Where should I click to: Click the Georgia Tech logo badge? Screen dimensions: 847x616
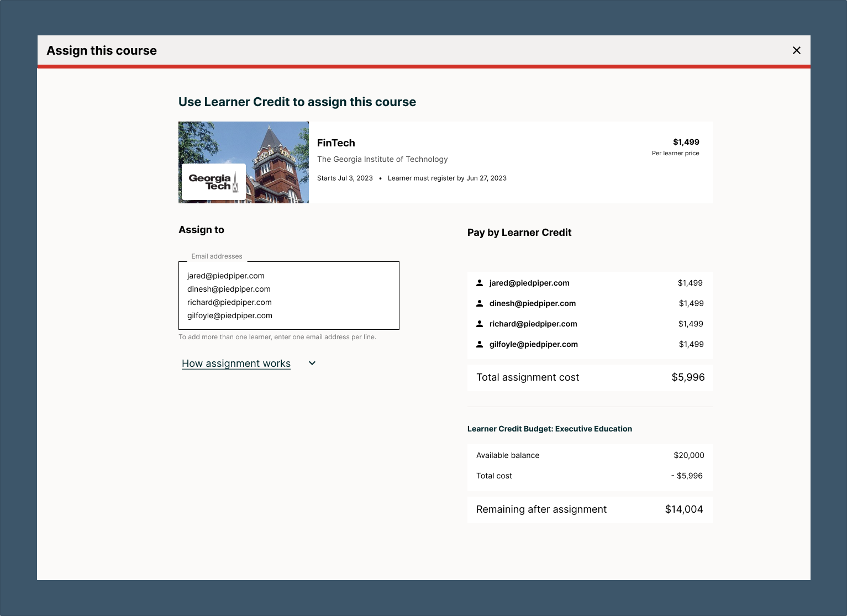pyautogui.click(x=214, y=182)
